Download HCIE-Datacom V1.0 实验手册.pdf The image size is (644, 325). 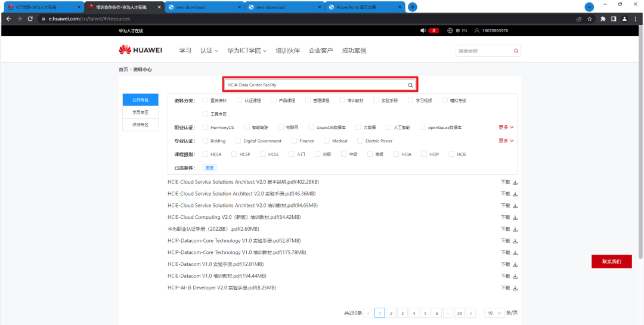click(x=509, y=264)
